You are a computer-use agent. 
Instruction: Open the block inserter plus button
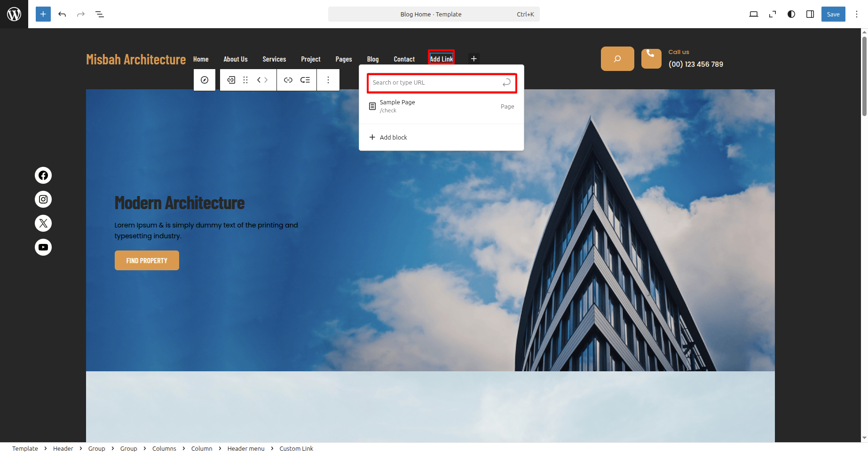(x=43, y=14)
